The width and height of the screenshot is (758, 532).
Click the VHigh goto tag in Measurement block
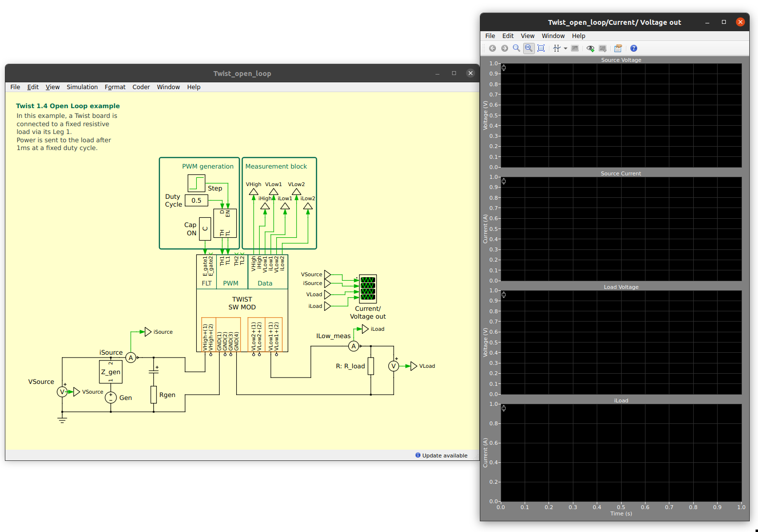pyautogui.click(x=253, y=192)
